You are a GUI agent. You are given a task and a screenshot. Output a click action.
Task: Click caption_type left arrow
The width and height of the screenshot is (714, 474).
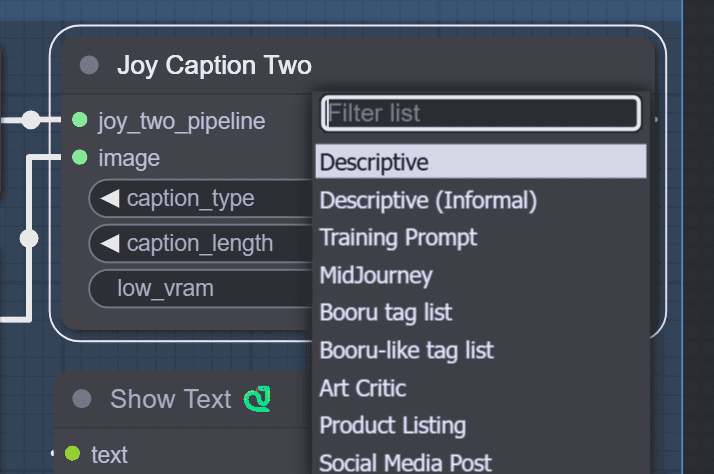pos(110,199)
